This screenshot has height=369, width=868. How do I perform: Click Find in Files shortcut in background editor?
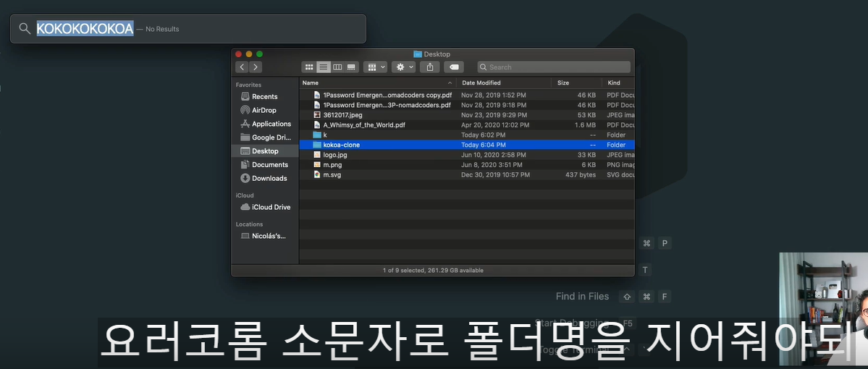coord(582,297)
